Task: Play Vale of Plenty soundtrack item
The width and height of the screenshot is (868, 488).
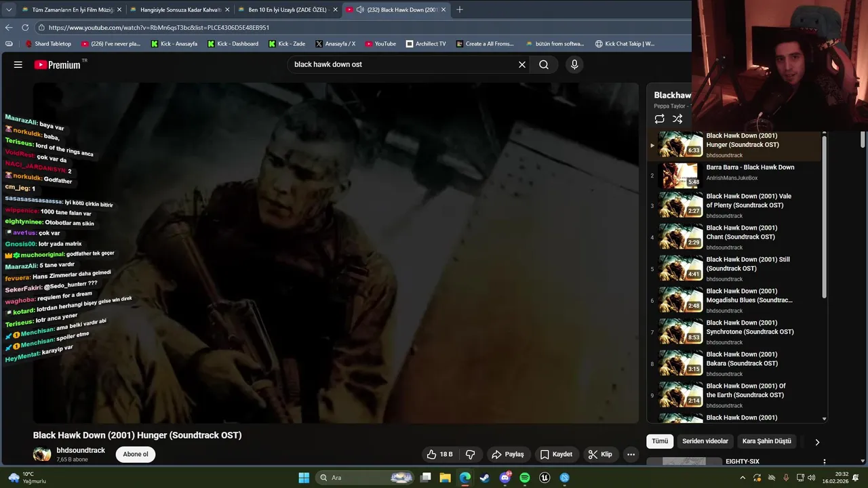Action: coord(734,205)
